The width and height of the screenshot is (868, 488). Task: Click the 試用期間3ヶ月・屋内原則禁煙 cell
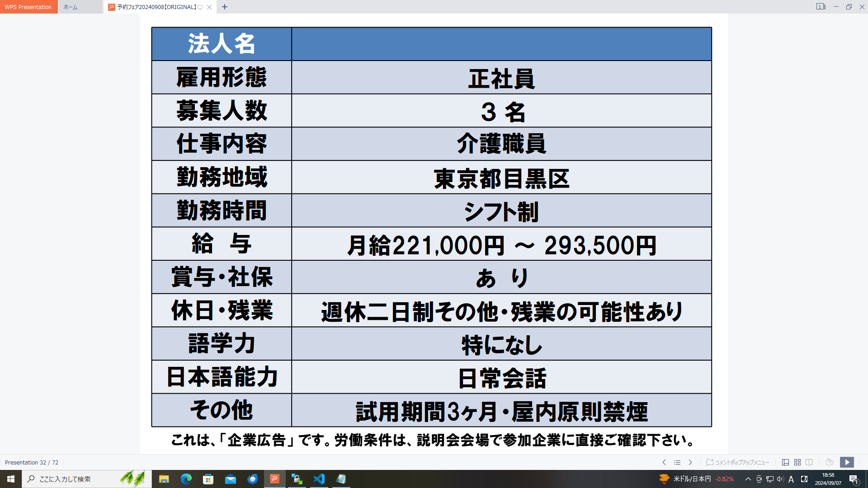coord(502,411)
